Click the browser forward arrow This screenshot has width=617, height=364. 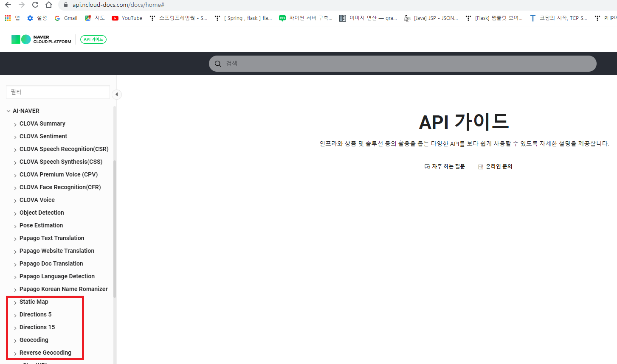[22, 5]
